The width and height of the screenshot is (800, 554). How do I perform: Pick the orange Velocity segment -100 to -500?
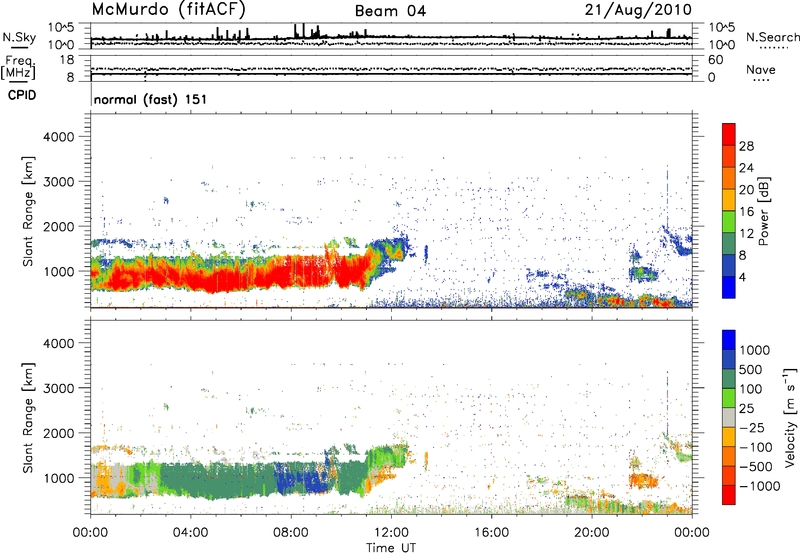pyautogui.click(x=729, y=456)
